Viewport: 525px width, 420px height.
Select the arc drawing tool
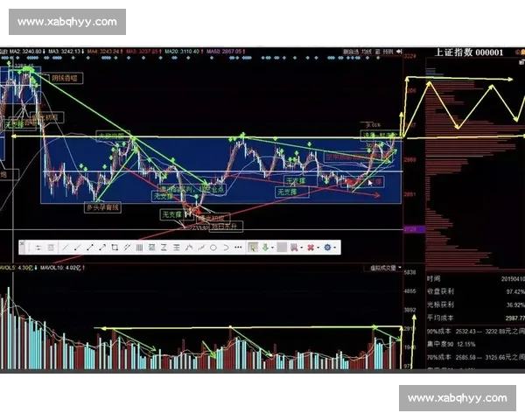[226, 248]
